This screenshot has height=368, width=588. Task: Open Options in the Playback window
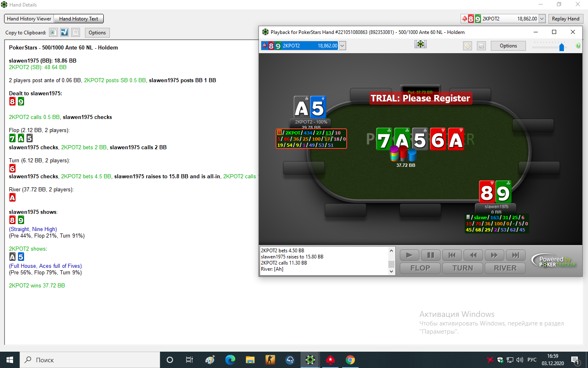[508, 46]
